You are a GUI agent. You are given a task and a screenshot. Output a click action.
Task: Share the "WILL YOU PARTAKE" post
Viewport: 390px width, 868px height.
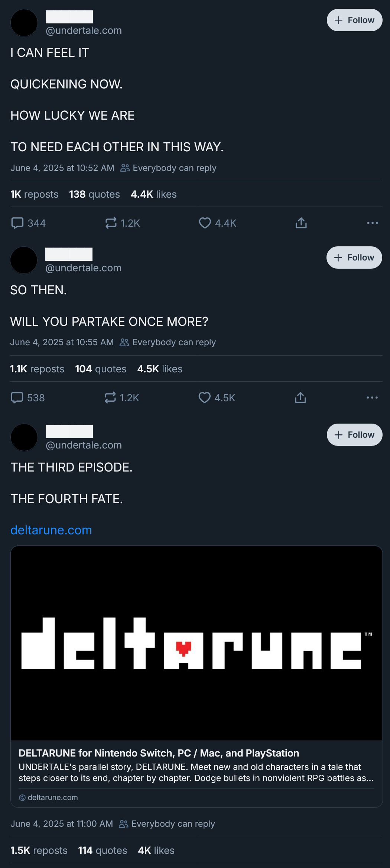[x=300, y=398]
